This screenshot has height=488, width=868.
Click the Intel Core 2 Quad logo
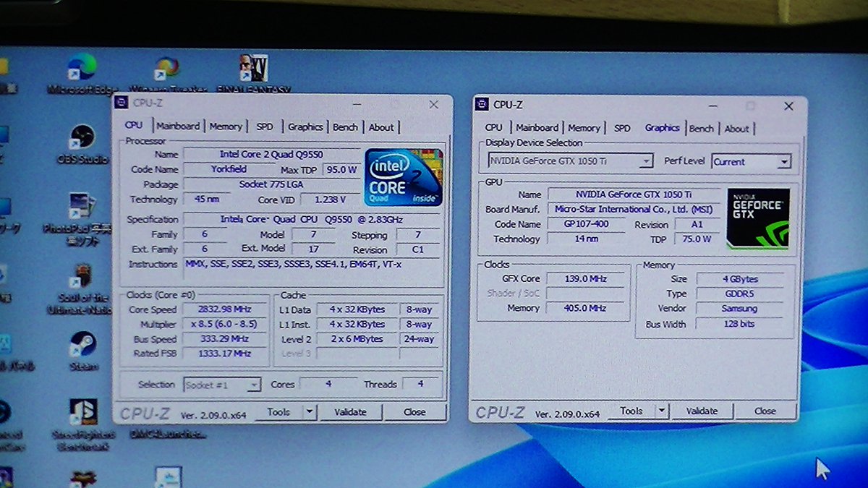pos(403,177)
